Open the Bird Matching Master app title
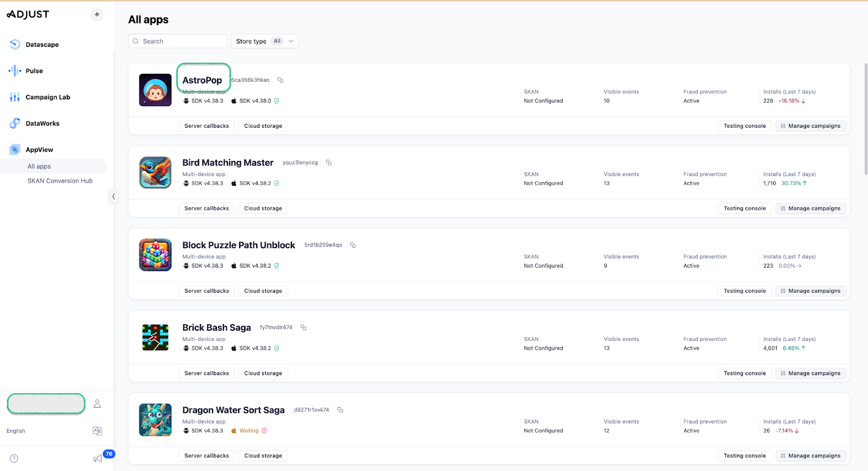Screen dimensions: 868x471 click(228, 163)
